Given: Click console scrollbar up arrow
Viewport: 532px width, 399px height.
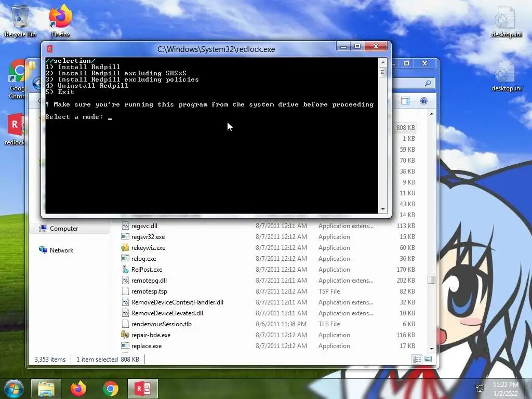Looking at the screenshot, I should (x=383, y=62).
